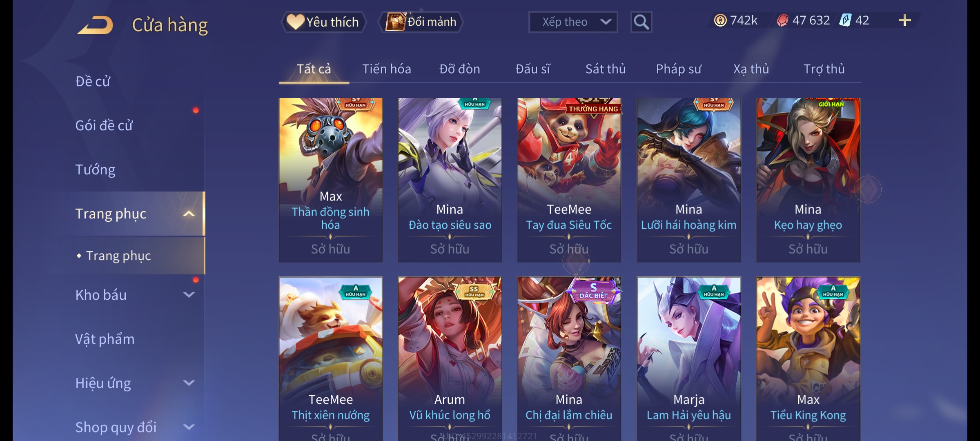This screenshot has height=441, width=980.
Task: Tap the blue voucher currency icon
Action: [845, 20]
